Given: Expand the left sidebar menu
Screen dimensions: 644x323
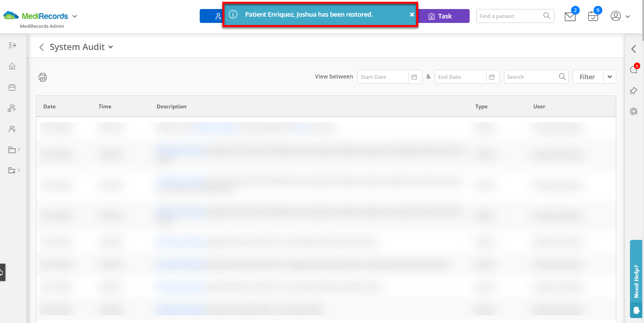Looking at the screenshot, I should click(12, 45).
